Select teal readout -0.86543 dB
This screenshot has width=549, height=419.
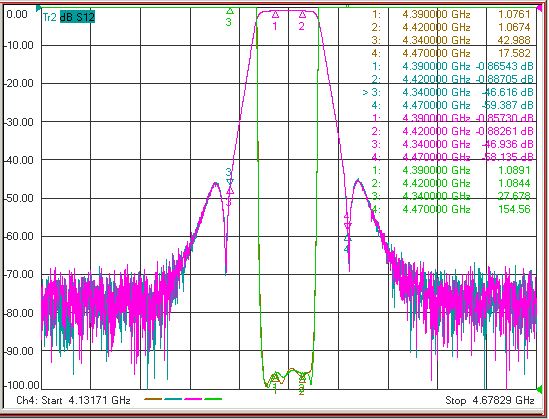click(504, 66)
